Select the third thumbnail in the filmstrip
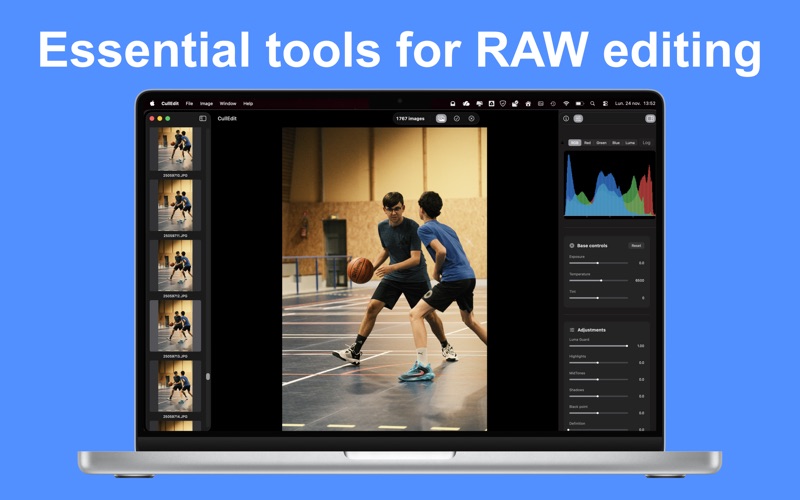Viewport: 800px width, 500px height. pyautogui.click(x=175, y=265)
